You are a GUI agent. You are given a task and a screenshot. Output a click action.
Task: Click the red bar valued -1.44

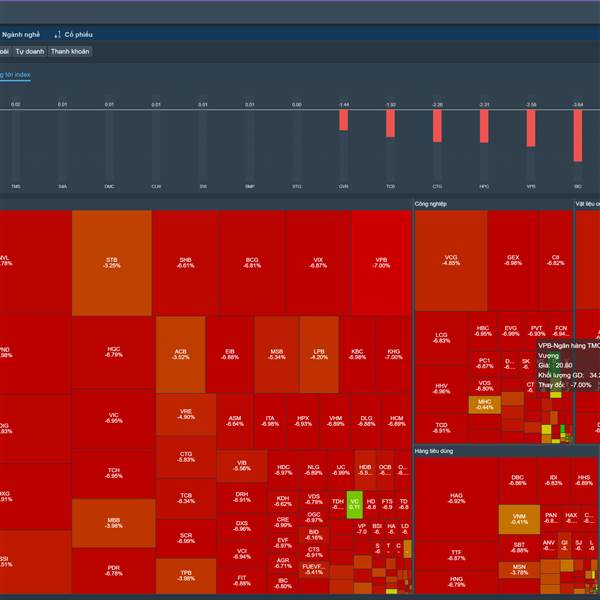click(x=344, y=120)
